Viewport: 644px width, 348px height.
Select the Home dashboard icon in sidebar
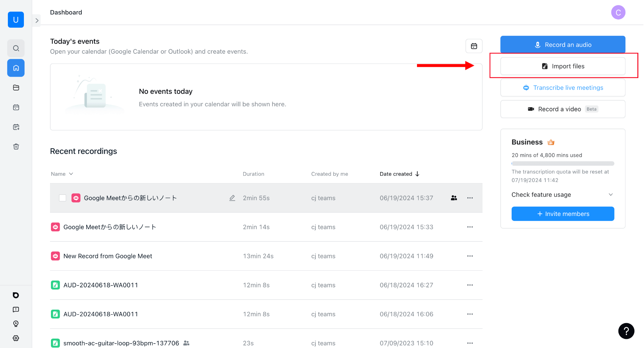pos(16,68)
